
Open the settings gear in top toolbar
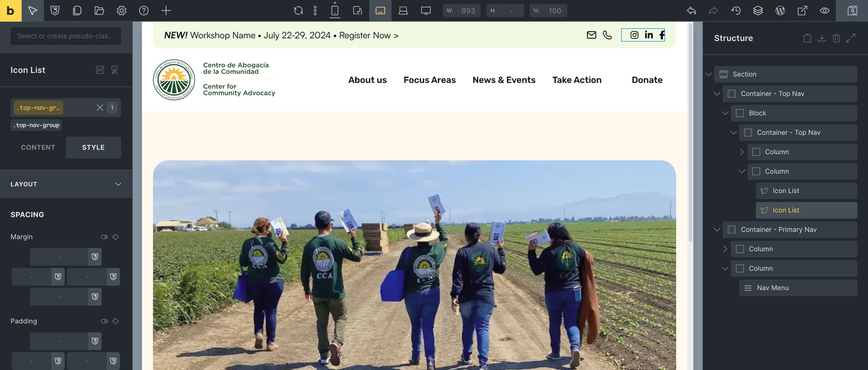point(121,10)
